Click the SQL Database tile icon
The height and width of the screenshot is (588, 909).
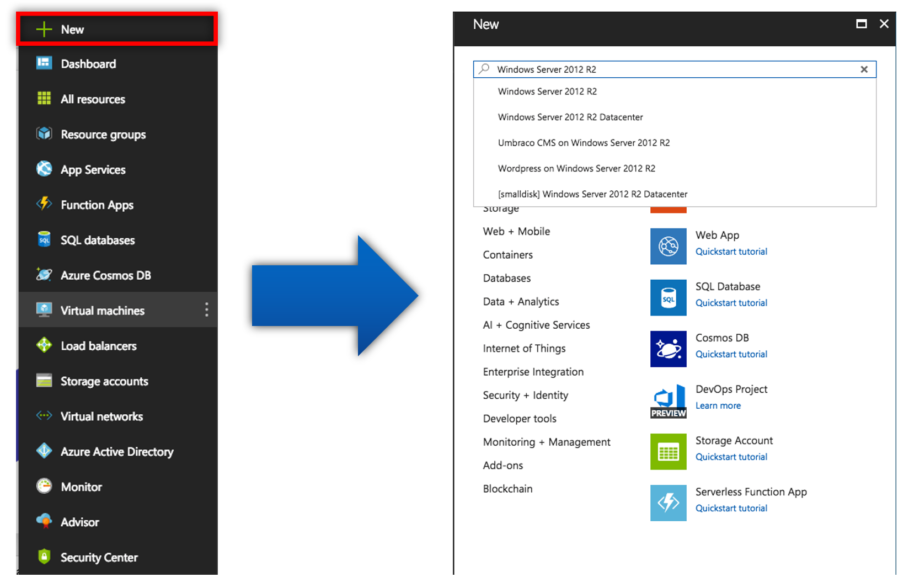668,297
